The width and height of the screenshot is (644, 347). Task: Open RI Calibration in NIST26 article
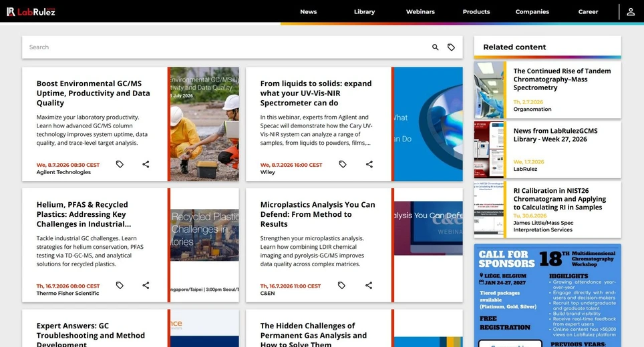[x=559, y=199]
